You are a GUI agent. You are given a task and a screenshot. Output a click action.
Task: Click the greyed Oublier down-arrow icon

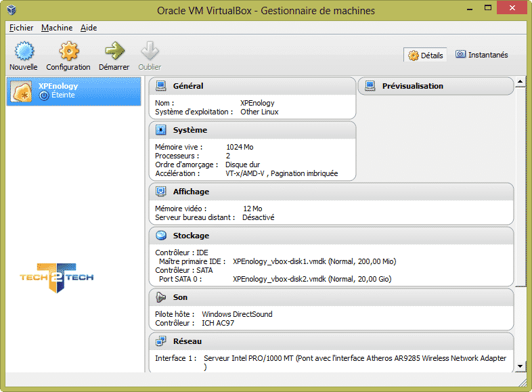coord(150,51)
